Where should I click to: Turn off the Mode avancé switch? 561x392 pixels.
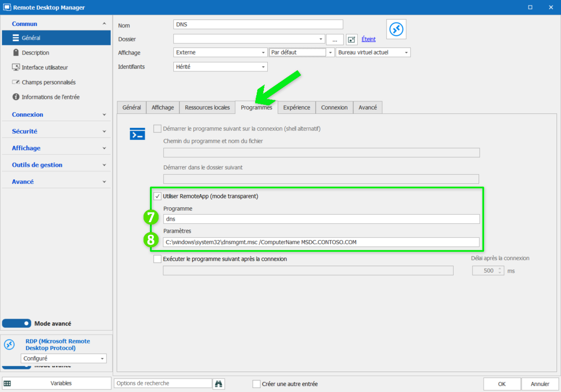(x=16, y=323)
